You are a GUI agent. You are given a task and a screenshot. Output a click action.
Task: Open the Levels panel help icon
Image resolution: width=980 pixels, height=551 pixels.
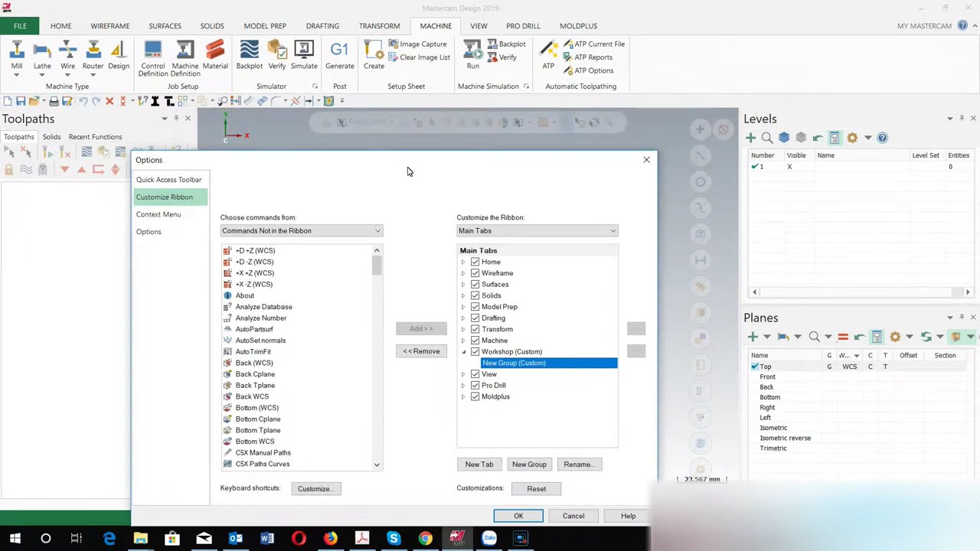(x=882, y=138)
